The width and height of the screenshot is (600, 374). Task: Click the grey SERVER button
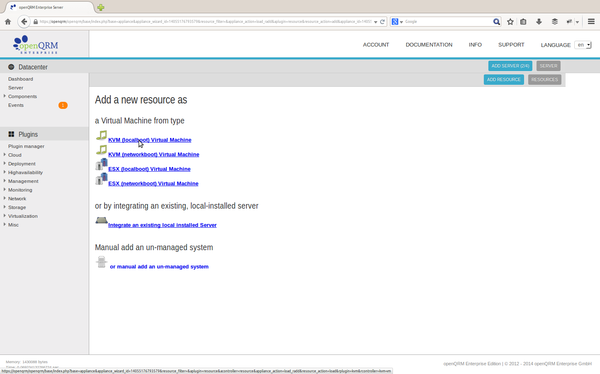(548, 66)
